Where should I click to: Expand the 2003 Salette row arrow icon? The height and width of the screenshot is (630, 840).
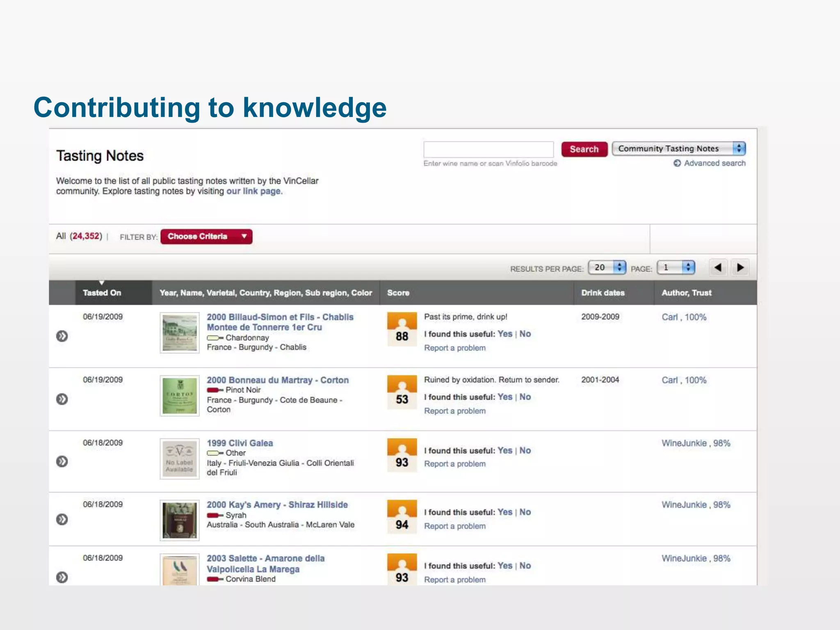tap(62, 577)
